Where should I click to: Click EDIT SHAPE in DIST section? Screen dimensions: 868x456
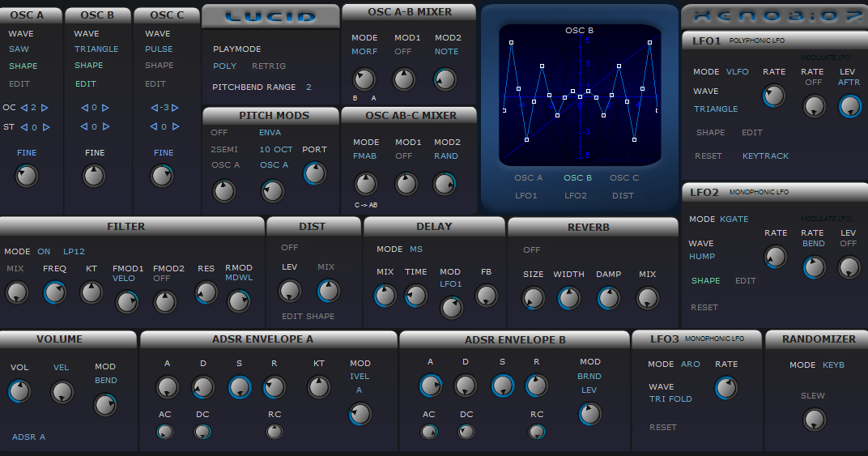coord(308,317)
